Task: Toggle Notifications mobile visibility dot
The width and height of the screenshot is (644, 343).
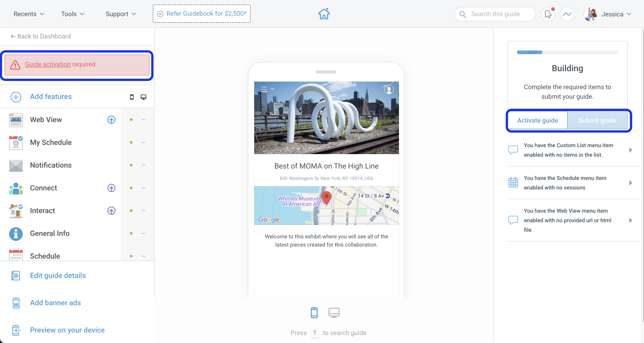Action: [131, 165]
